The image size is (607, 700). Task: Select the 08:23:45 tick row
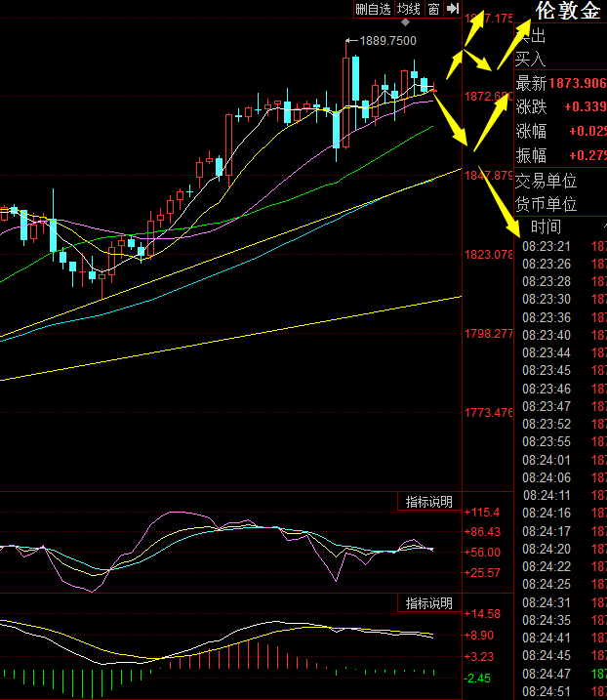(564, 371)
